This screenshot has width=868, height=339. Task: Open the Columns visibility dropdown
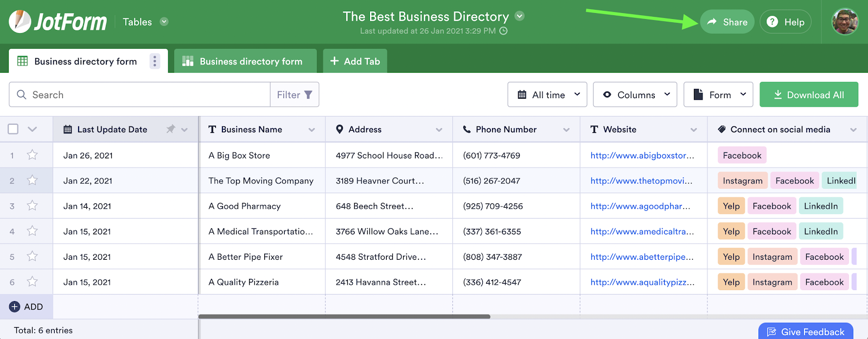pos(635,95)
